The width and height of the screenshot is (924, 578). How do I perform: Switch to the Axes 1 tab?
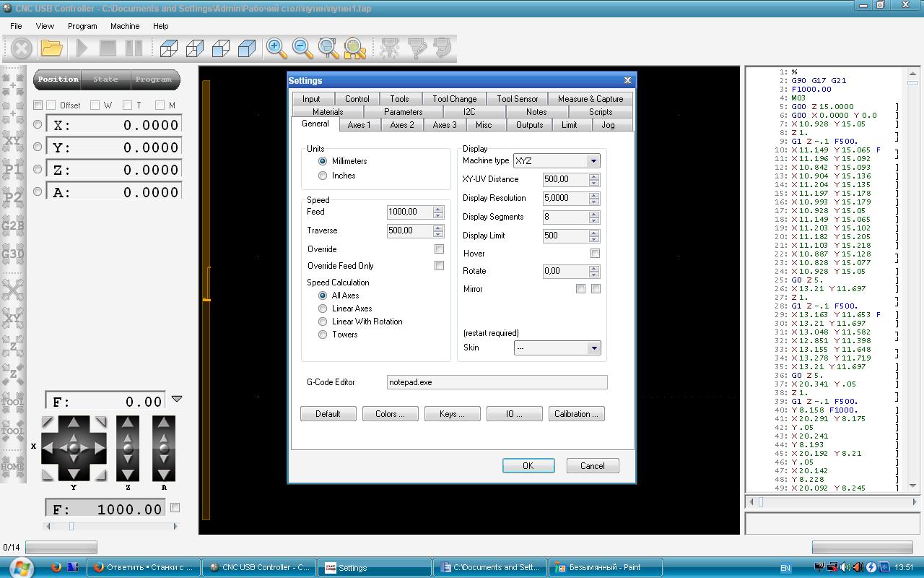[x=359, y=125]
